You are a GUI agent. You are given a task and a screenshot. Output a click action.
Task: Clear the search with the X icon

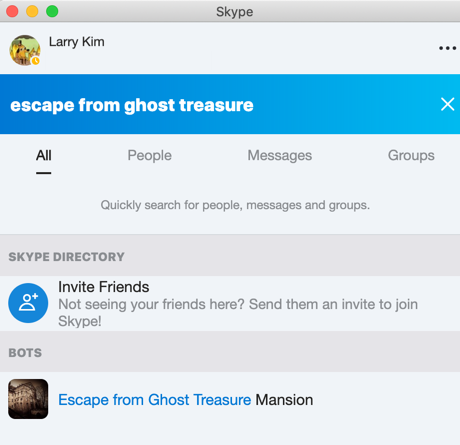click(x=447, y=104)
